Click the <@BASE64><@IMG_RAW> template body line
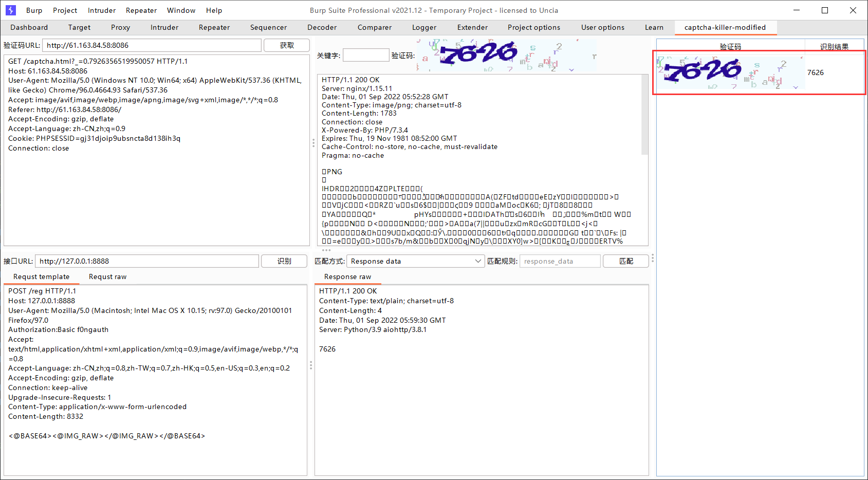The image size is (868, 480). pos(106,436)
